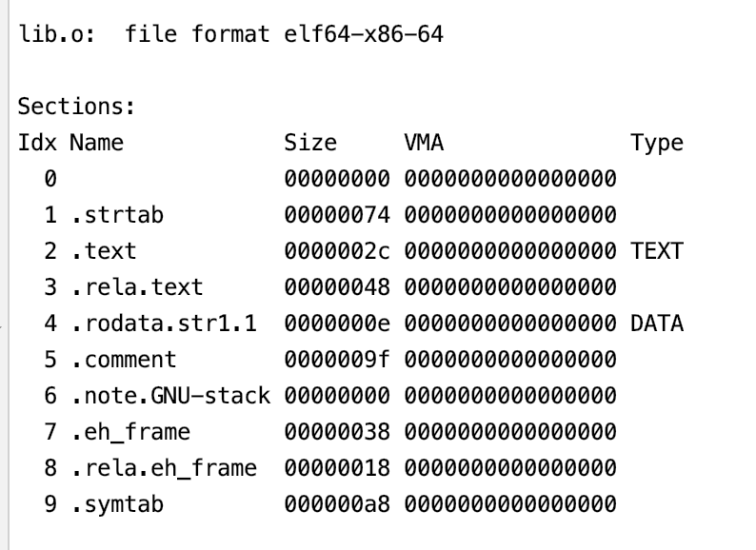Select the .text section name
Viewport: 756px width, 550px height.
[x=105, y=252]
